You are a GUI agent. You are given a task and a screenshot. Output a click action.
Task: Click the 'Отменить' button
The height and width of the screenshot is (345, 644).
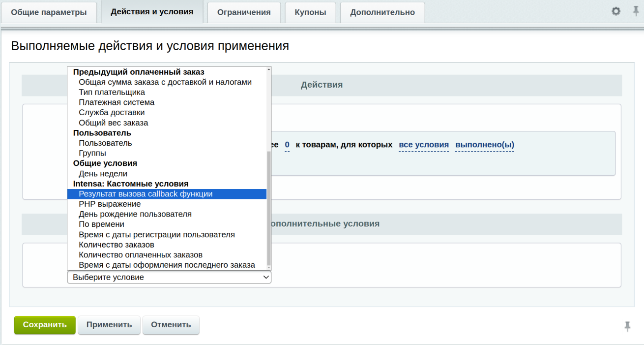(171, 325)
